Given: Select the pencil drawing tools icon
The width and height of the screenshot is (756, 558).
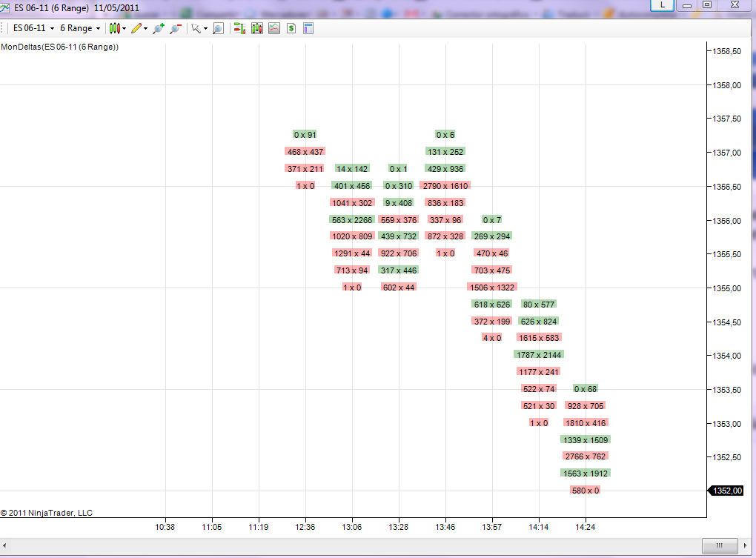Looking at the screenshot, I should click(x=136, y=28).
